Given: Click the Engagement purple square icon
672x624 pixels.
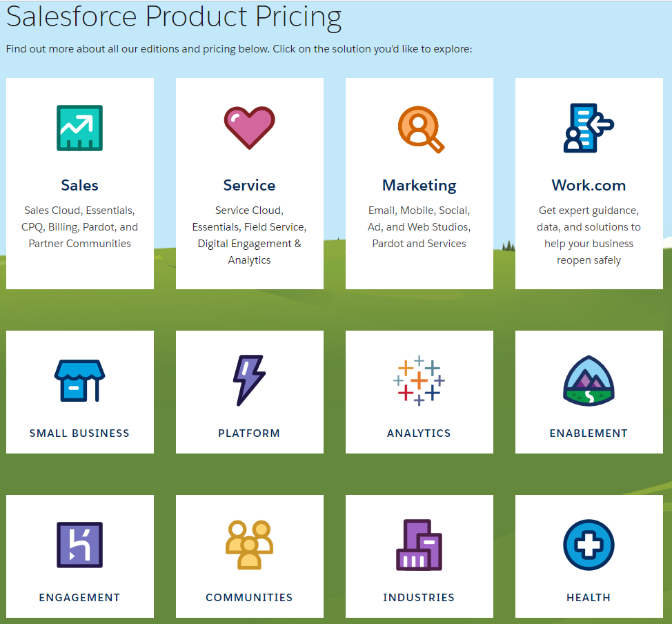Looking at the screenshot, I should coord(79,545).
